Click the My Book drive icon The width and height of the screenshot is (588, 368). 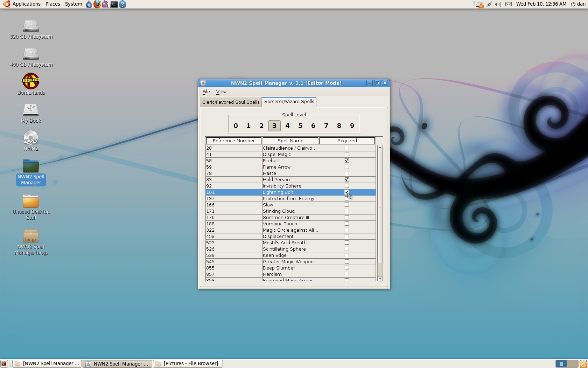31,110
